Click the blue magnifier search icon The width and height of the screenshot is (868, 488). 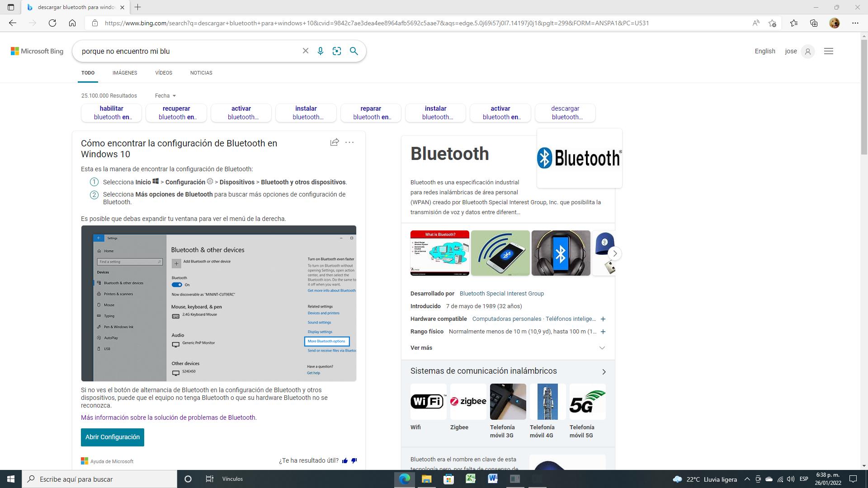(354, 51)
